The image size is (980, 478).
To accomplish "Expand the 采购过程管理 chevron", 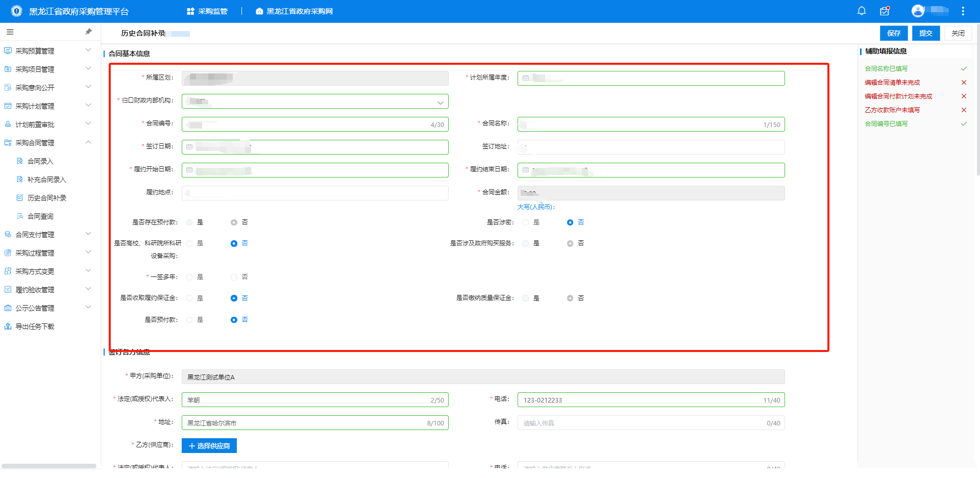I will click(x=88, y=252).
